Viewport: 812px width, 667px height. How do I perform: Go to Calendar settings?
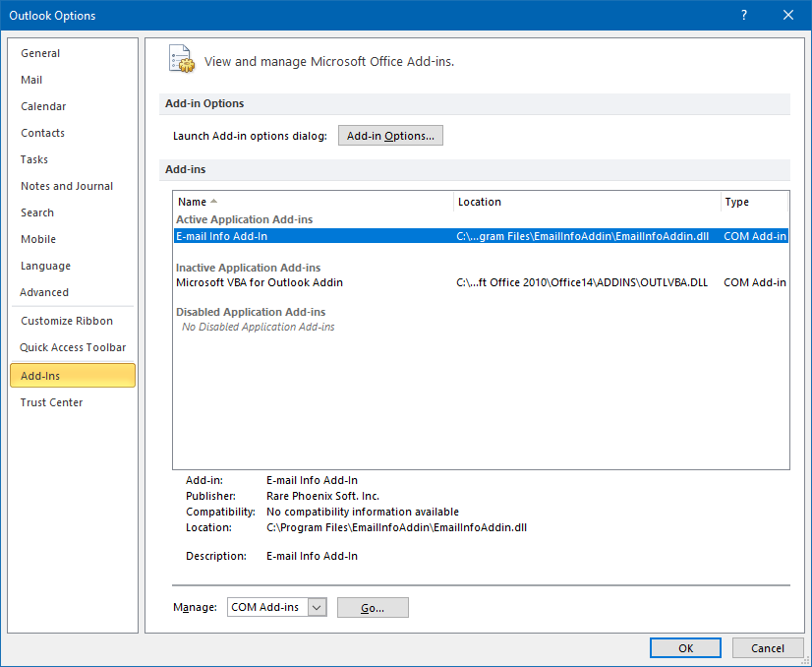pyautogui.click(x=43, y=106)
